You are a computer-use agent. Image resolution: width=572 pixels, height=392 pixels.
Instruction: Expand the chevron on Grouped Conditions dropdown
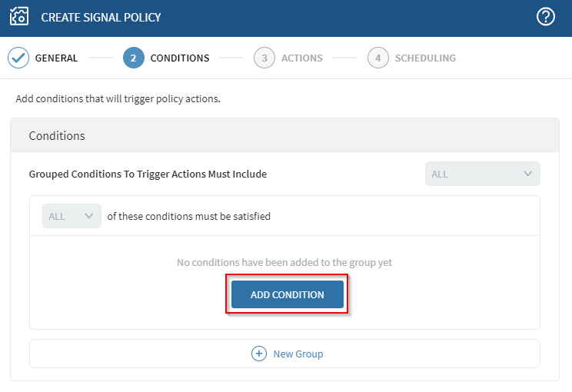point(527,174)
